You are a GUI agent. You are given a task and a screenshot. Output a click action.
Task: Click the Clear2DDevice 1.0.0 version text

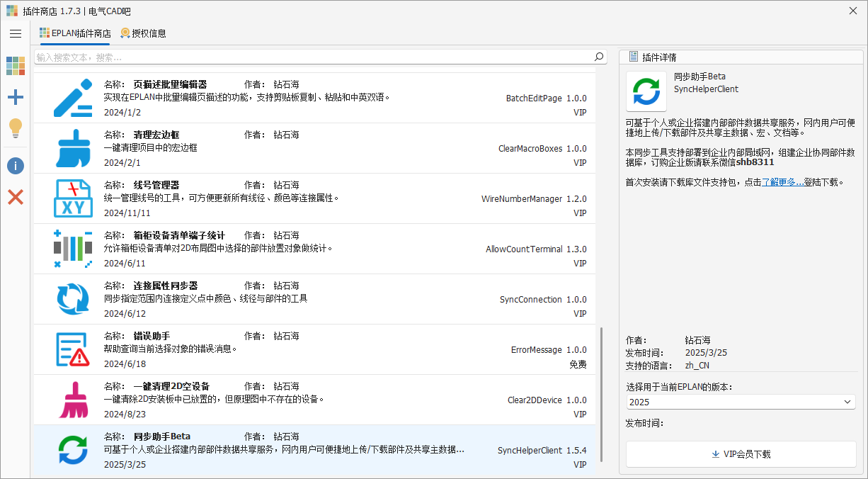547,400
